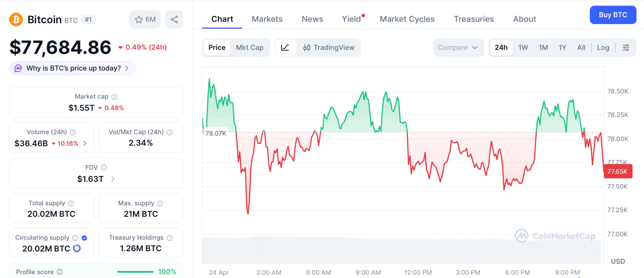Switch chart timeframe to 1W
The width and height of the screenshot is (644, 278).
pos(523,47)
